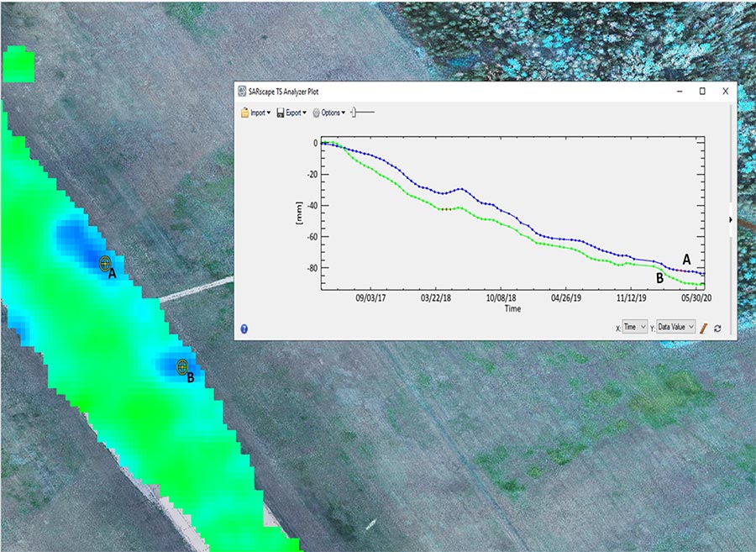Click the SARscape window title bar icon
Screen dimensions: 756x552
click(242, 91)
